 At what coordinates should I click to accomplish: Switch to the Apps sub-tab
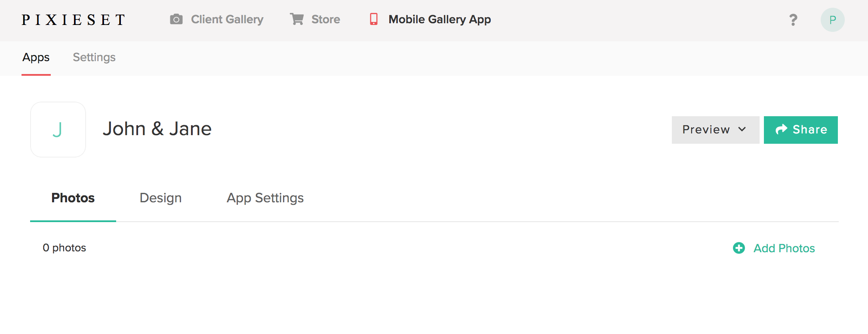(x=36, y=58)
